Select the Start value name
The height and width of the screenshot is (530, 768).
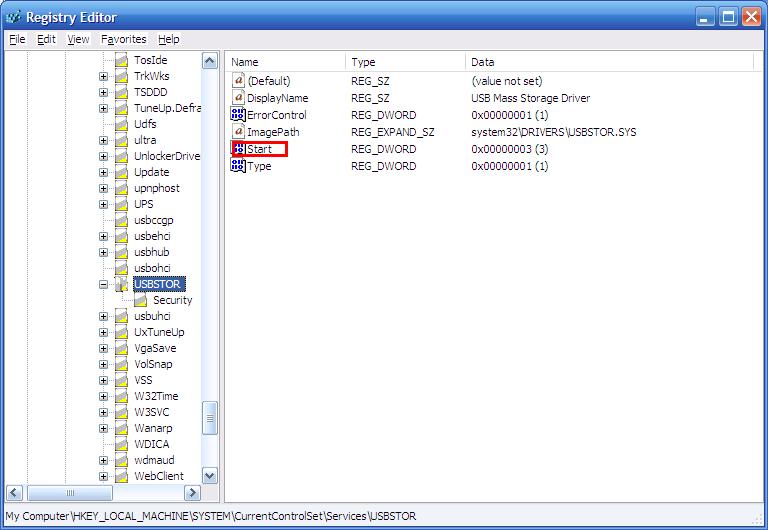pos(259,149)
